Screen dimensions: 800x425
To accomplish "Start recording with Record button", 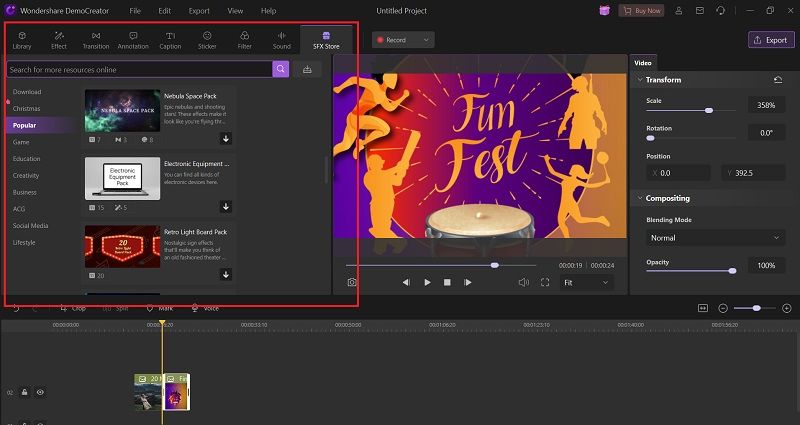I will tap(393, 40).
